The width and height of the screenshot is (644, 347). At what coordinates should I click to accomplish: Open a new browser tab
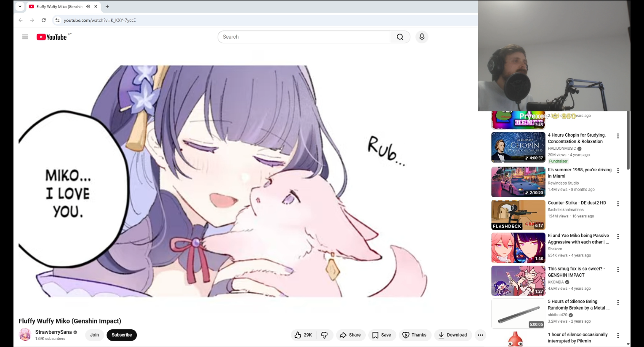pyautogui.click(x=107, y=7)
